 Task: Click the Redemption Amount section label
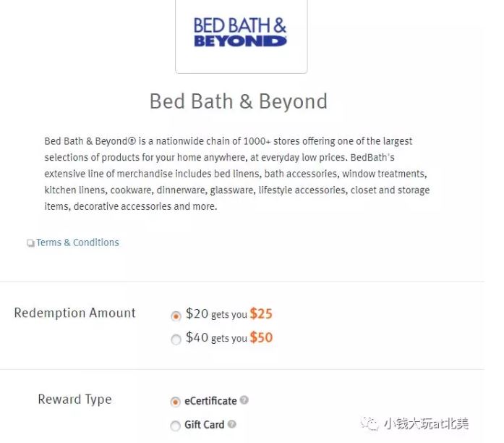point(75,313)
